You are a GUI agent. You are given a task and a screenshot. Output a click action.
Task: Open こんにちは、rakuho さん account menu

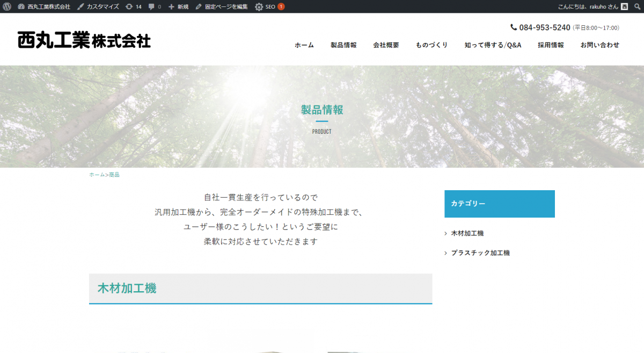pos(593,6)
